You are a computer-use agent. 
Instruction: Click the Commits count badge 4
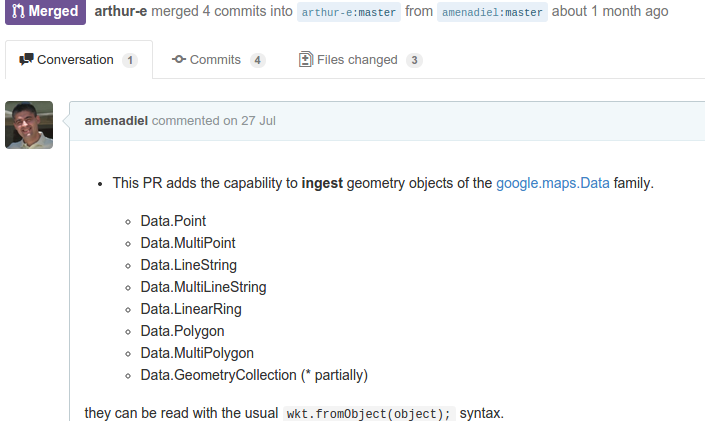tap(258, 60)
